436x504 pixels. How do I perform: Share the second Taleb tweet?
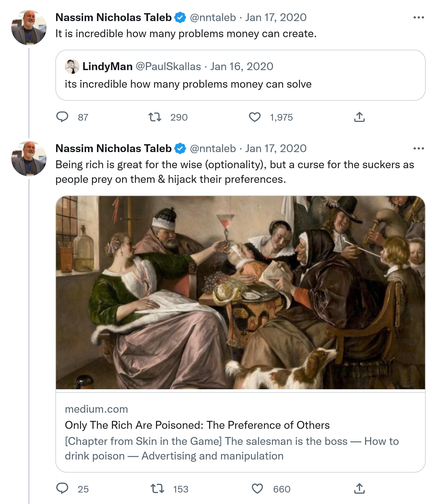click(x=359, y=488)
